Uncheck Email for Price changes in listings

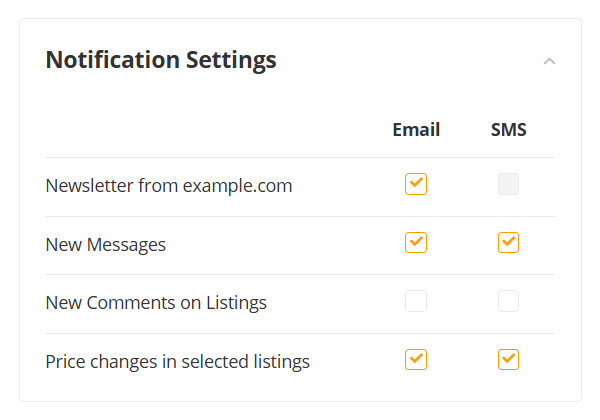416,360
